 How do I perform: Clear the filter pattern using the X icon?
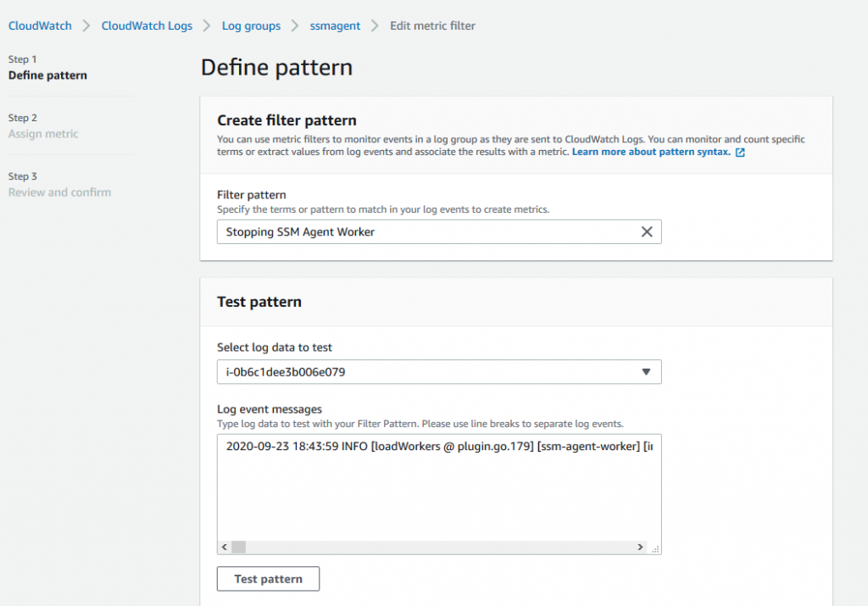(x=647, y=231)
